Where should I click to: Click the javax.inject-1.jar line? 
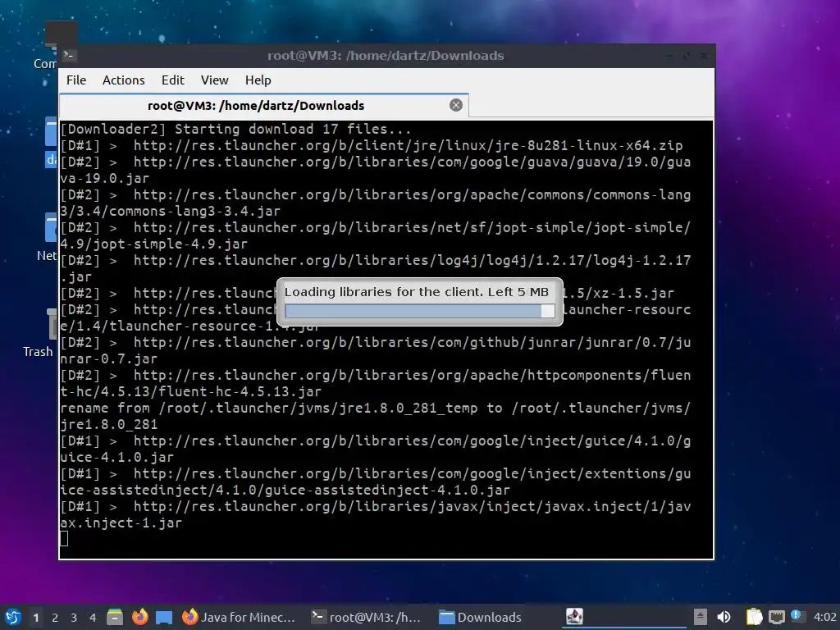click(x=375, y=515)
